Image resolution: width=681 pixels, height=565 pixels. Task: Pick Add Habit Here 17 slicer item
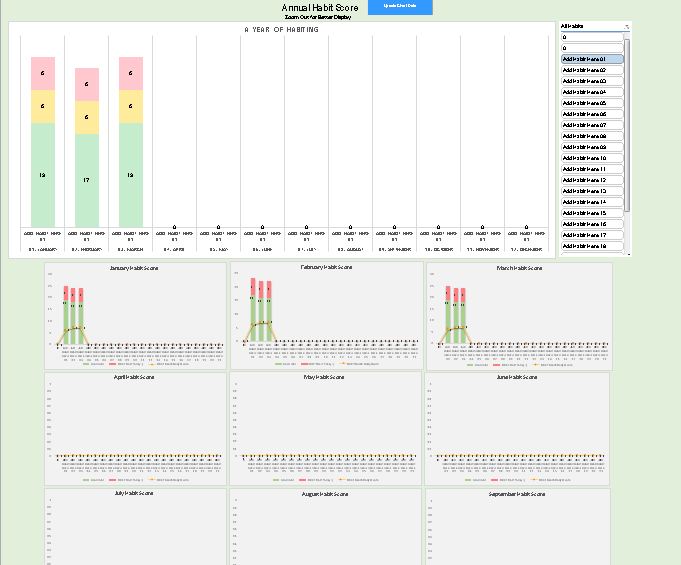(x=592, y=235)
